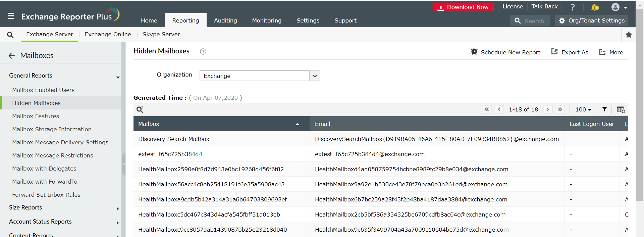Select HealthMailbox56acc4c8eb25418191f6e35a5908ac43 cell

[221, 184]
